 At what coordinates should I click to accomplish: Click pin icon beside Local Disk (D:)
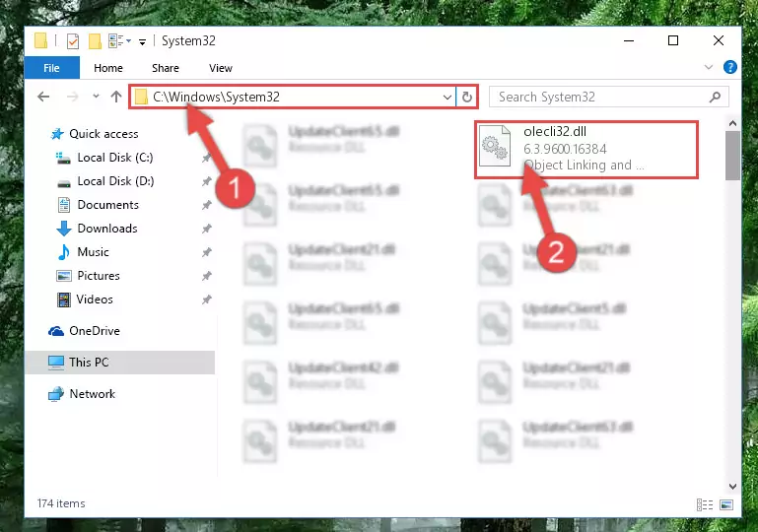coord(206,181)
